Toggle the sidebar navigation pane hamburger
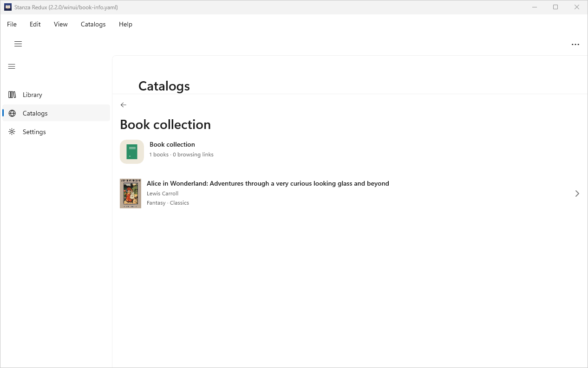The width and height of the screenshot is (588, 368). coord(12,66)
